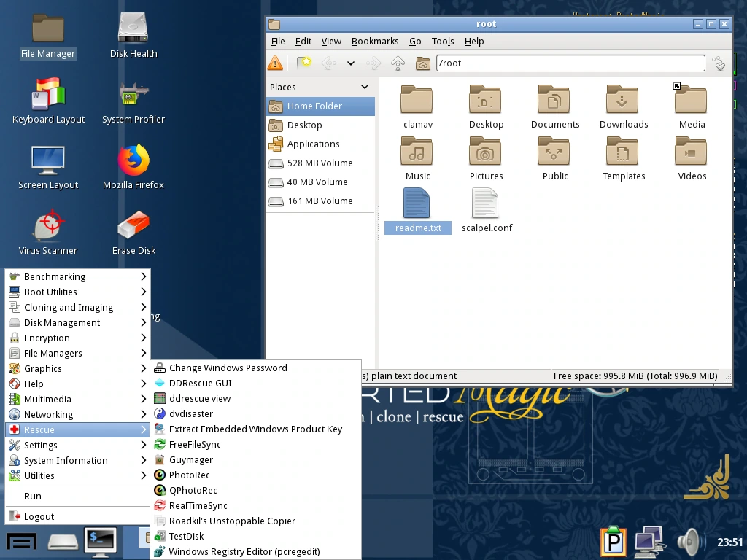Click the new tab star-folder toolbar icon

click(x=304, y=63)
